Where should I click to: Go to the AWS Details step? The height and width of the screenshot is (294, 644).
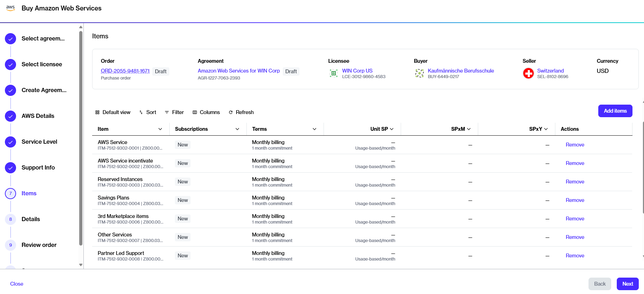pos(38,116)
